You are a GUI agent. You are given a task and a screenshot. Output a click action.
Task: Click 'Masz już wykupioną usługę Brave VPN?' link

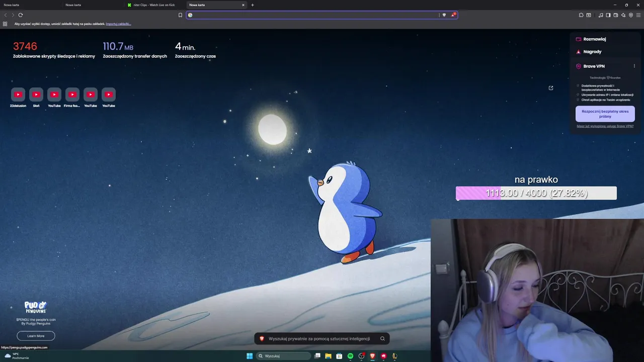pyautogui.click(x=605, y=126)
